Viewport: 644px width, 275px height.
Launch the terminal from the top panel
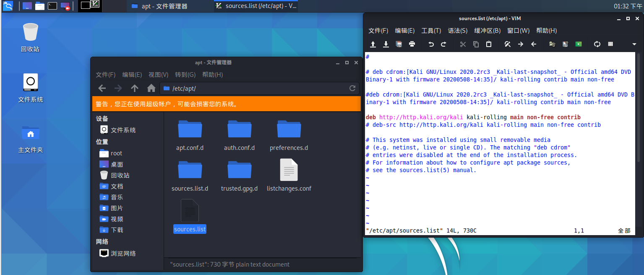point(52,6)
